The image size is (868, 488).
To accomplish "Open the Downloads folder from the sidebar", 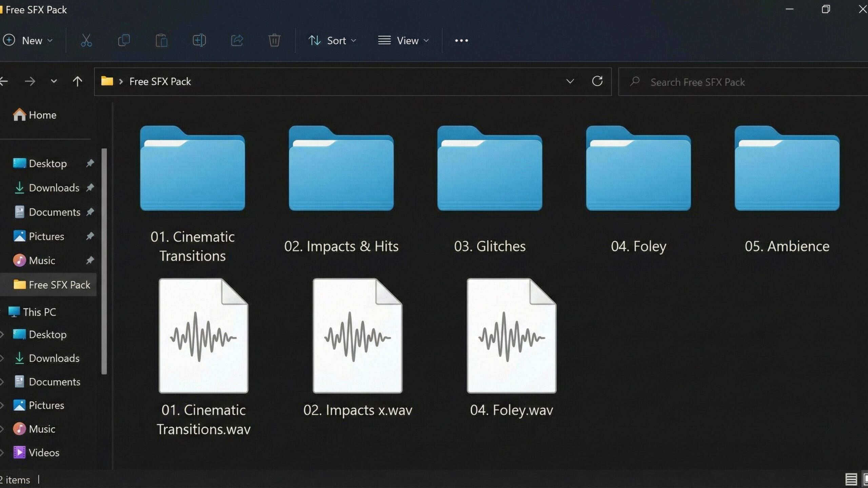I will tap(54, 188).
